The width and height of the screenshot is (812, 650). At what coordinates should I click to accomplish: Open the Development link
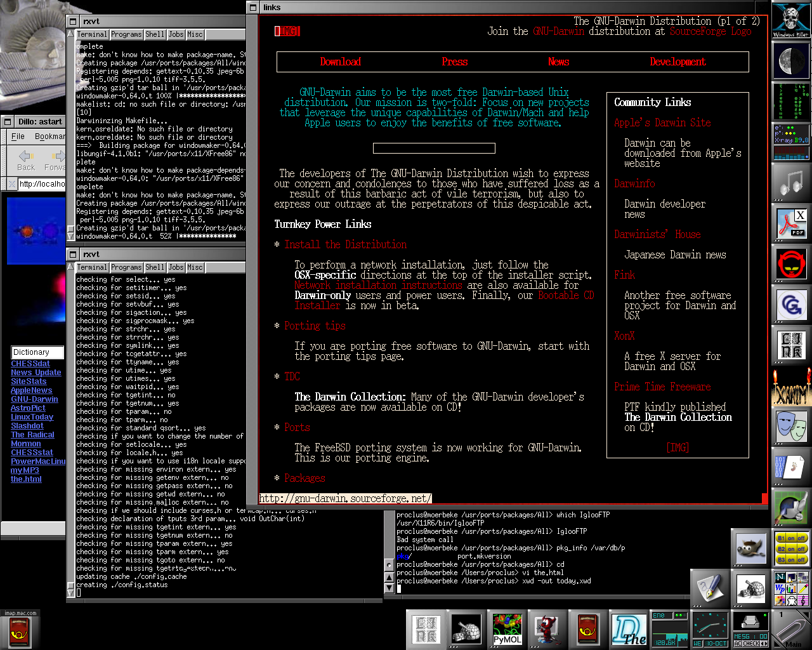click(678, 62)
